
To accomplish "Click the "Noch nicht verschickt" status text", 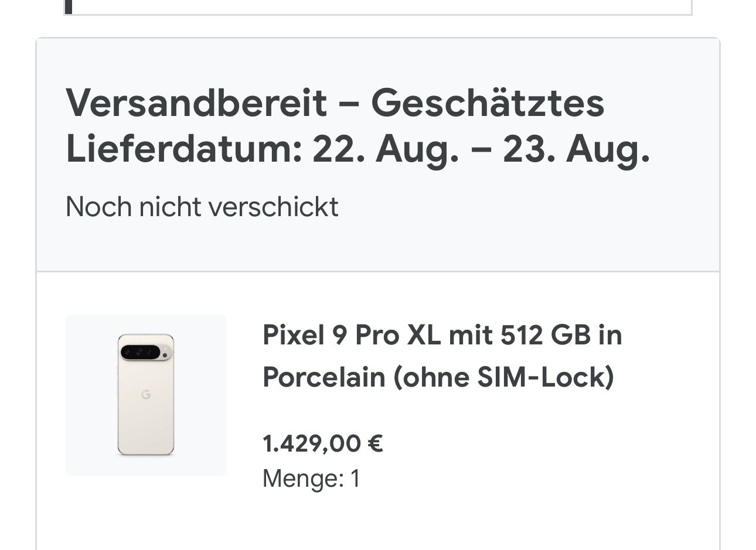I will pos(202,207).
